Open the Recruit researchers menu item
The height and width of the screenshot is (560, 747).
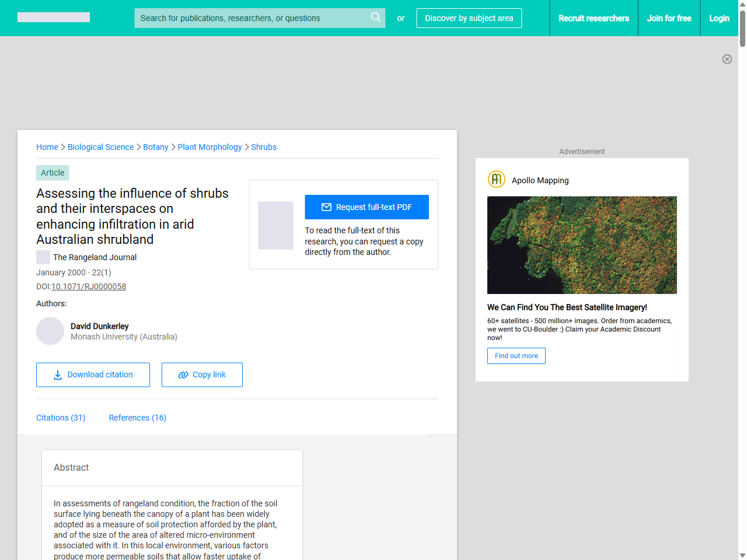(594, 18)
